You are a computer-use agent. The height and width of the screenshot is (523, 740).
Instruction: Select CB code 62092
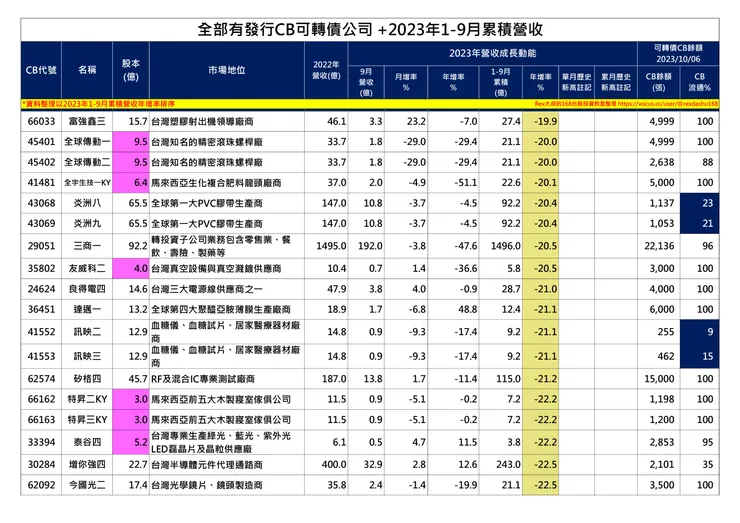[x=41, y=485]
